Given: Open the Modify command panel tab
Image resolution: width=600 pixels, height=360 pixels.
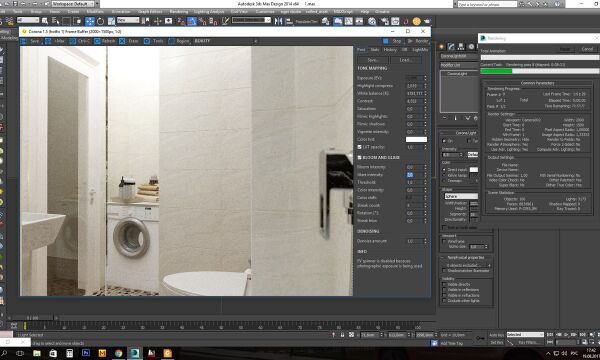Looking at the screenshot, I should click(x=451, y=47).
